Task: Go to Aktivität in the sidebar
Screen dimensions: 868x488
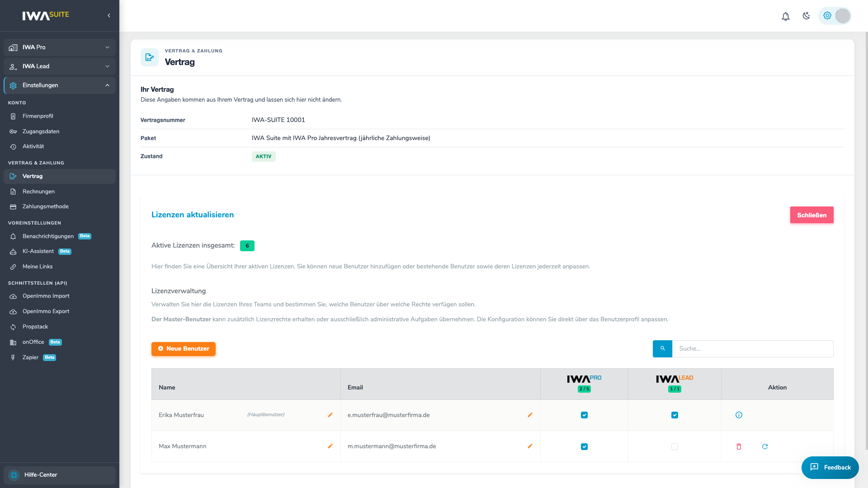Action: click(x=60, y=146)
